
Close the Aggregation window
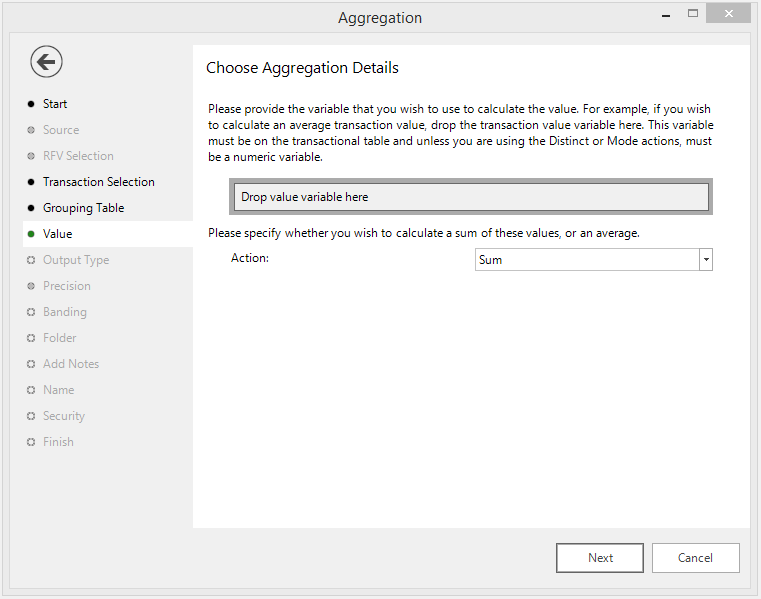pyautogui.click(x=728, y=14)
